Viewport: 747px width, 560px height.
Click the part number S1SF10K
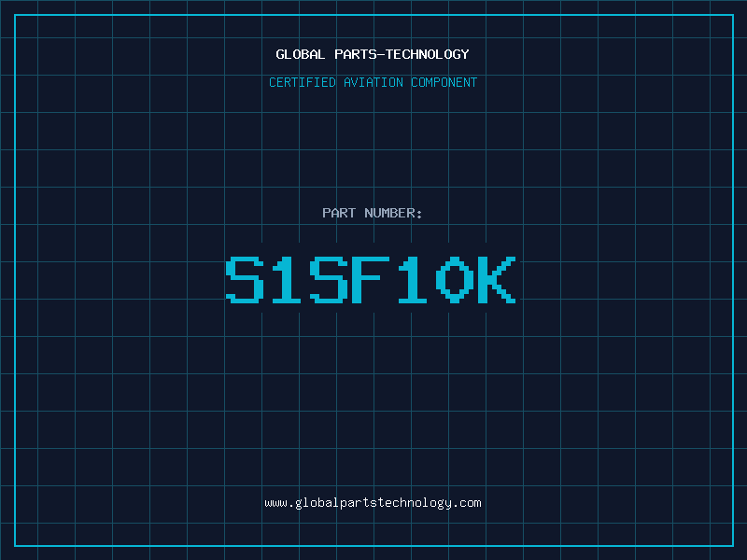[371, 280]
